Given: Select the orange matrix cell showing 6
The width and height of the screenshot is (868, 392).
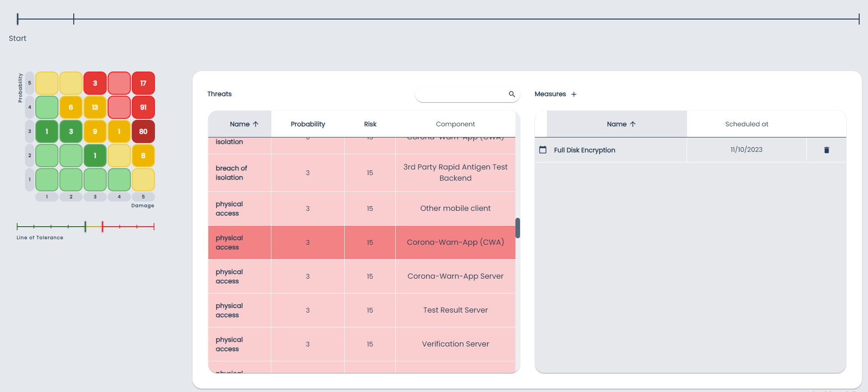Looking at the screenshot, I should pyautogui.click(x=71, y=107).
